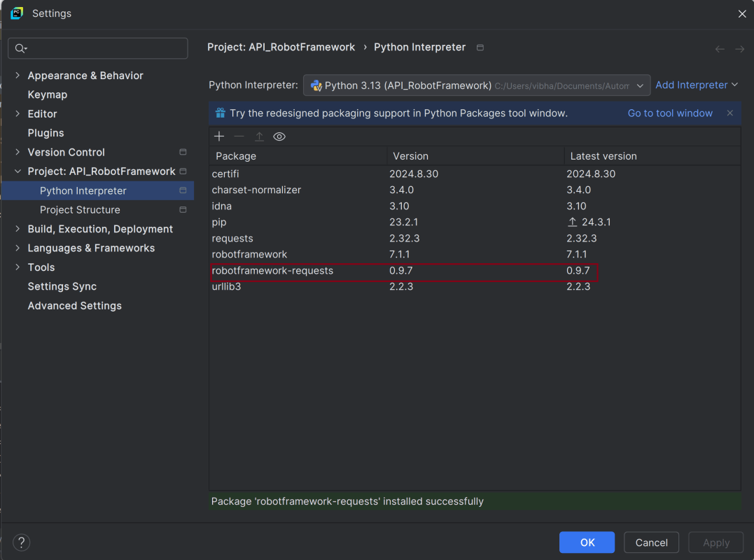754x560 pixels.
Task: Expand the Build, Execution, Deployment section
Action: click(x=18, y=229)
